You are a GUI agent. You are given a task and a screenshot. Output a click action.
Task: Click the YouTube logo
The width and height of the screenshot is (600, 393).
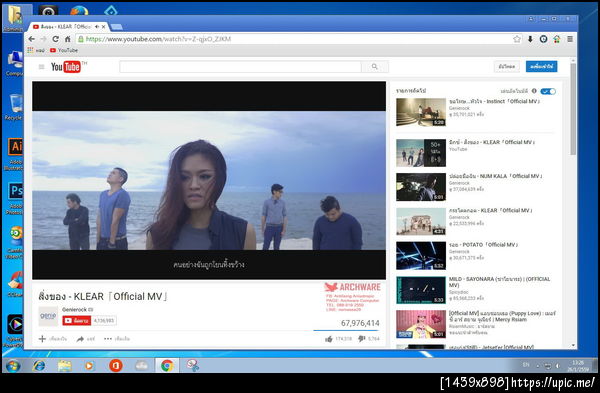click(66, 67)
